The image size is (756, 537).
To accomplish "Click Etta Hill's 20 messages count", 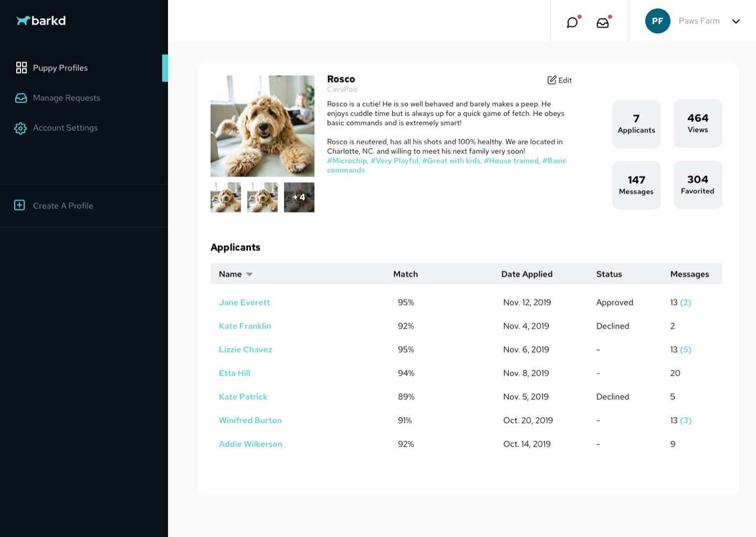I will [675, 373].
